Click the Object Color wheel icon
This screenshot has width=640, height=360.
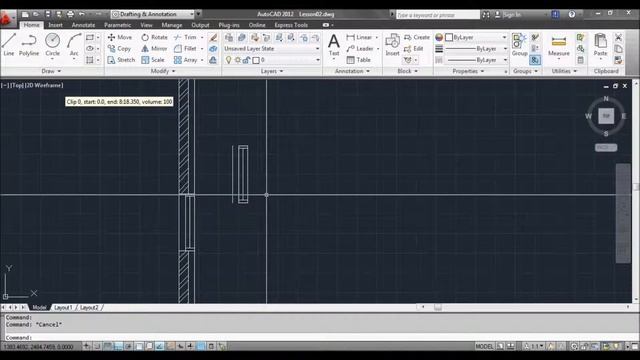pos(439,37)
